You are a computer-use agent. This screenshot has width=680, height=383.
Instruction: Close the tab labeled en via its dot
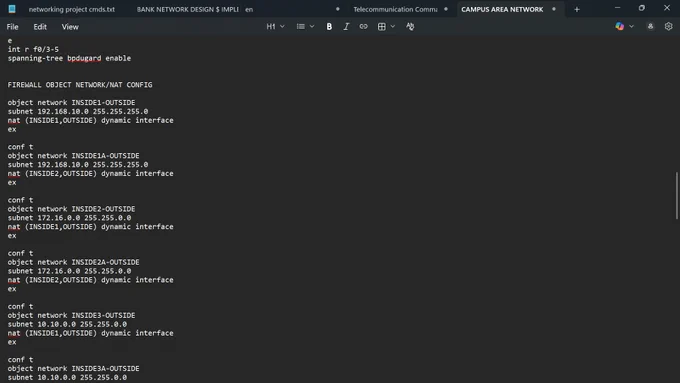(x=338, y=9)
